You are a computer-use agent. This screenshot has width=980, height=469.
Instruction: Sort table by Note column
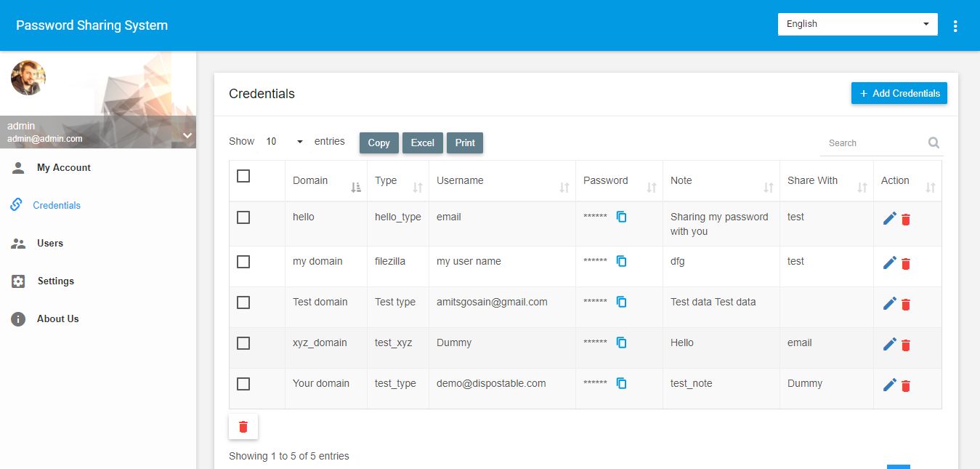(x=721, y=181)
